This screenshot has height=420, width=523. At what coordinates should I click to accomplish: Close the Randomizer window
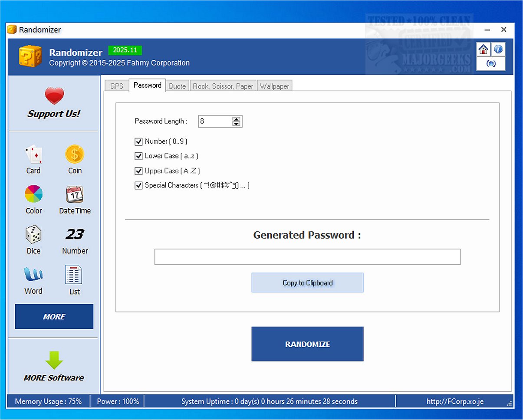503,30
